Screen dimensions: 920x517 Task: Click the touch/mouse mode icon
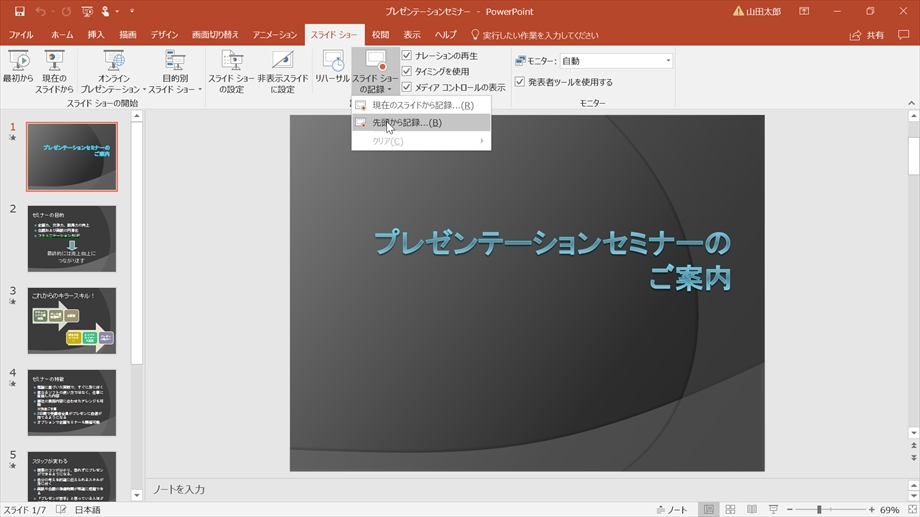coord(106,11)
